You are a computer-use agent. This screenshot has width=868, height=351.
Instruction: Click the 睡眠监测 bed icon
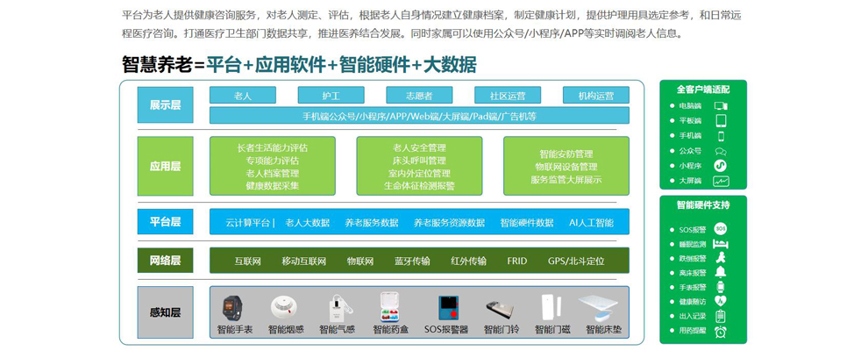tap(720, 244)
